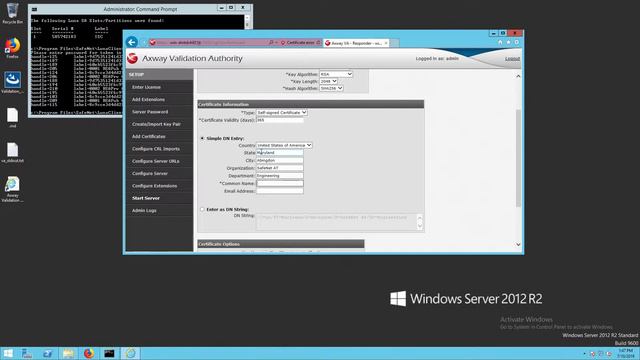
Task: Switch to Internet Explorer on the taskbar
Action: [130, 353]
